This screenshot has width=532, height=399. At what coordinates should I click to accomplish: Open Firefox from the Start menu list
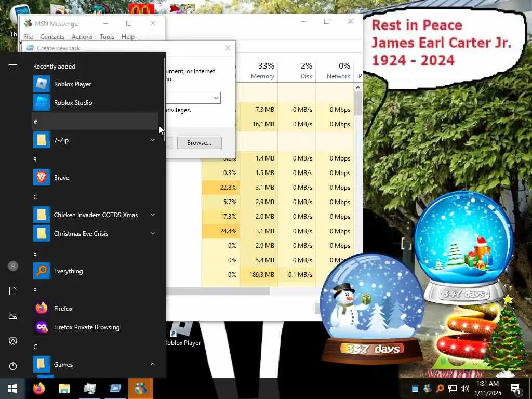tap(95, 309)
